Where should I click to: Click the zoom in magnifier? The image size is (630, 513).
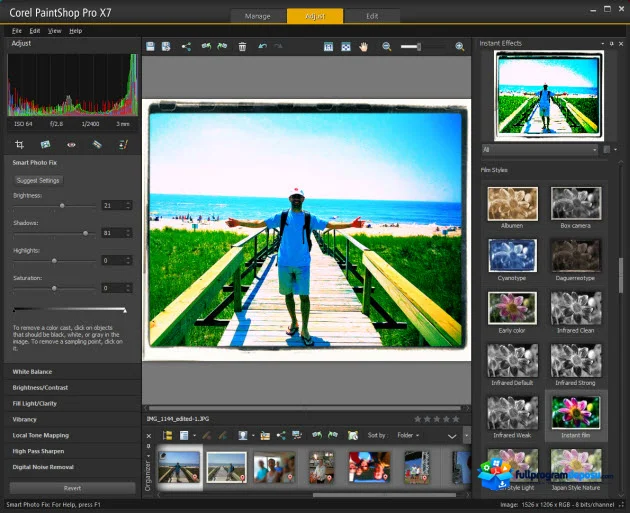[x=460, y=47]
